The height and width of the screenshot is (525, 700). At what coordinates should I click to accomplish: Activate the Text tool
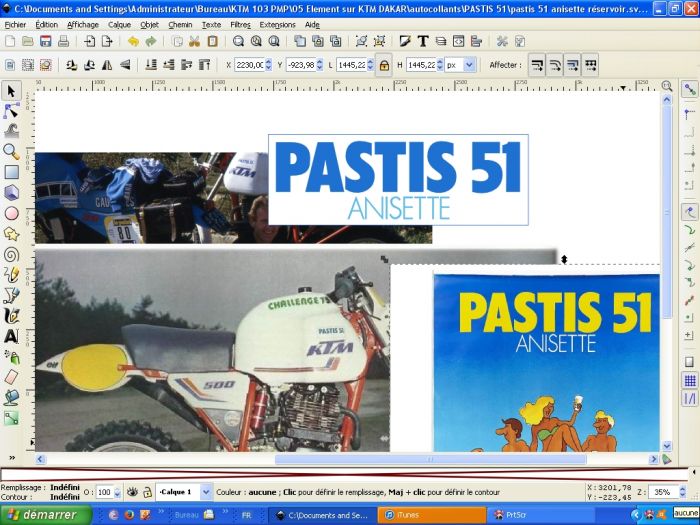point(11,336)
